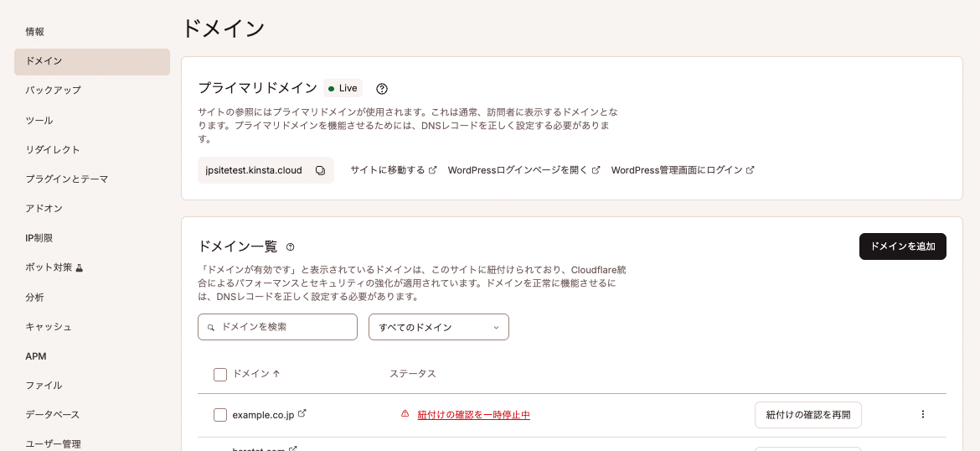Screen dimensions: 980x451
Task: Click the Live status badge
Action: (343, 88)
